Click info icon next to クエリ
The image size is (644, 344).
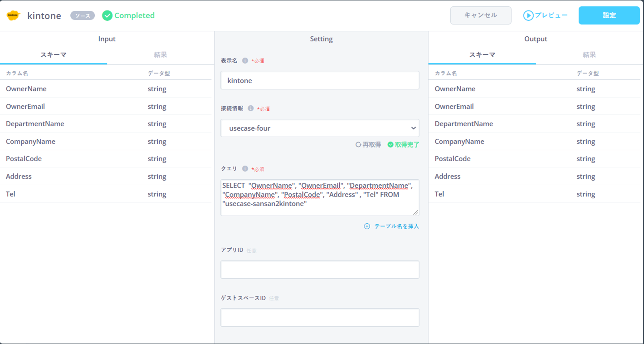coord(245,169)
